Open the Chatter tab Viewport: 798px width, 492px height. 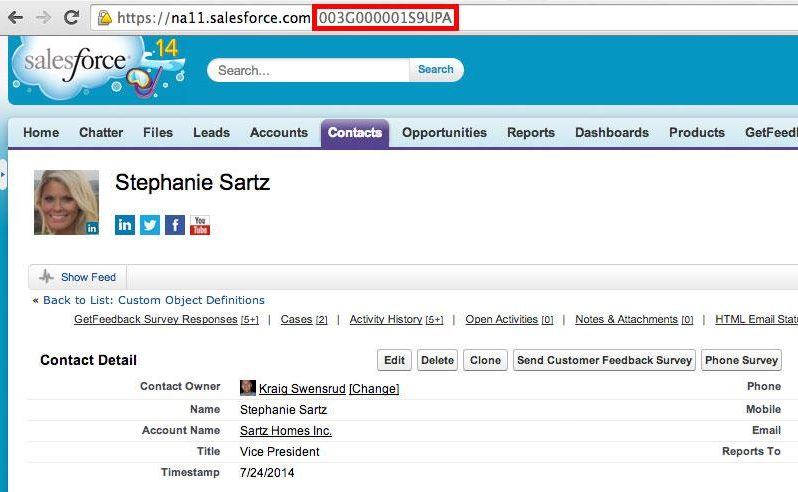(101, 132)
